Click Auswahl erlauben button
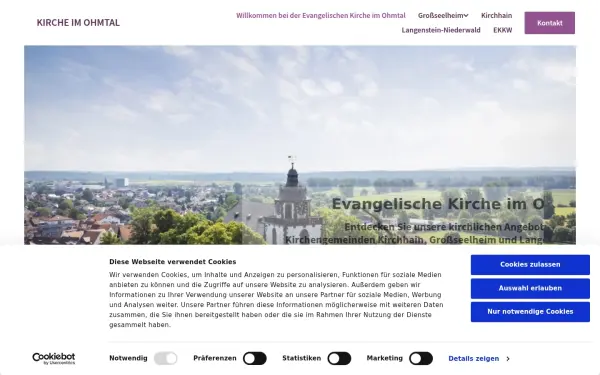The height and width of the screenshot is (375, 600). point(530,289)
